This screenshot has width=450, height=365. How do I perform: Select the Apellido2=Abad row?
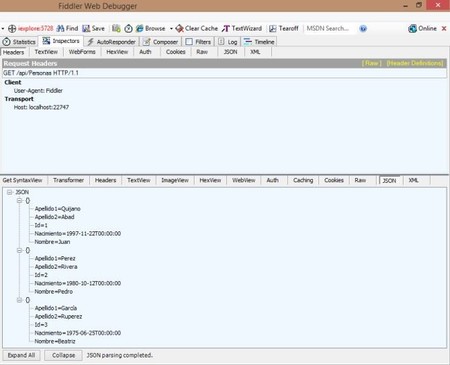point(54,217)
